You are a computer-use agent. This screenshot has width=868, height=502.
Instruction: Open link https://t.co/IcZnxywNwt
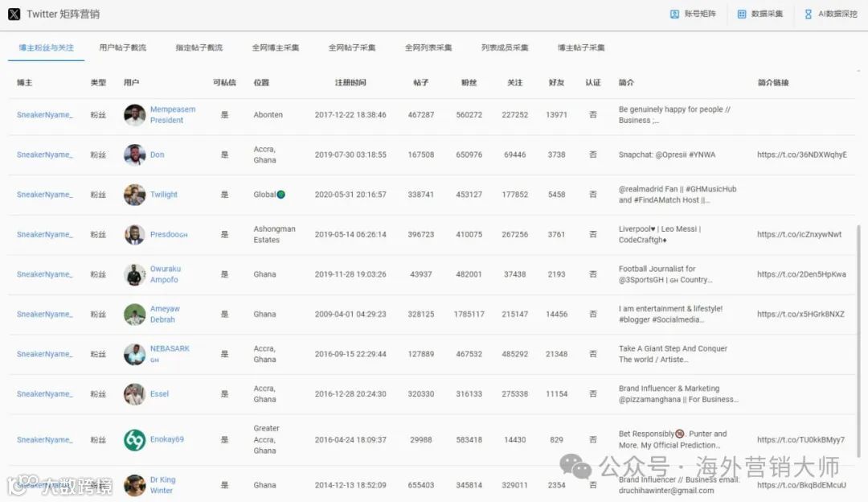click(x=800, y=234)
